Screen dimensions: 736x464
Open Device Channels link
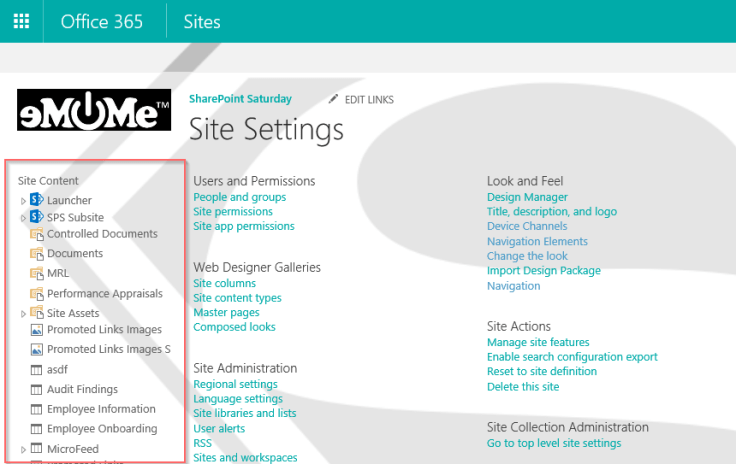click(527, 226)
